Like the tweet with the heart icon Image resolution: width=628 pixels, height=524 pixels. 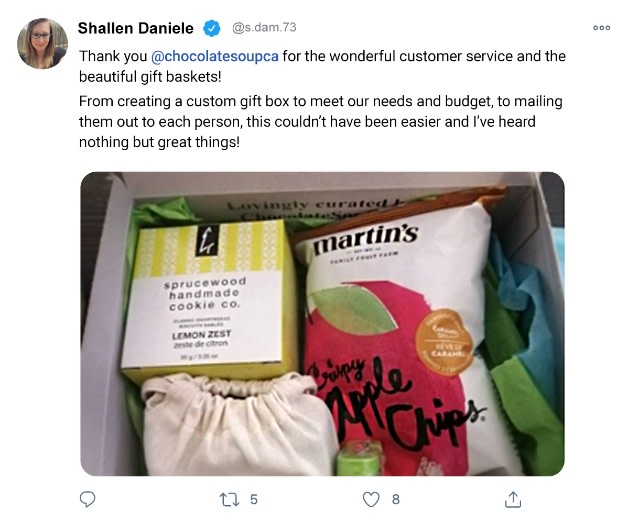coord(371,499)
